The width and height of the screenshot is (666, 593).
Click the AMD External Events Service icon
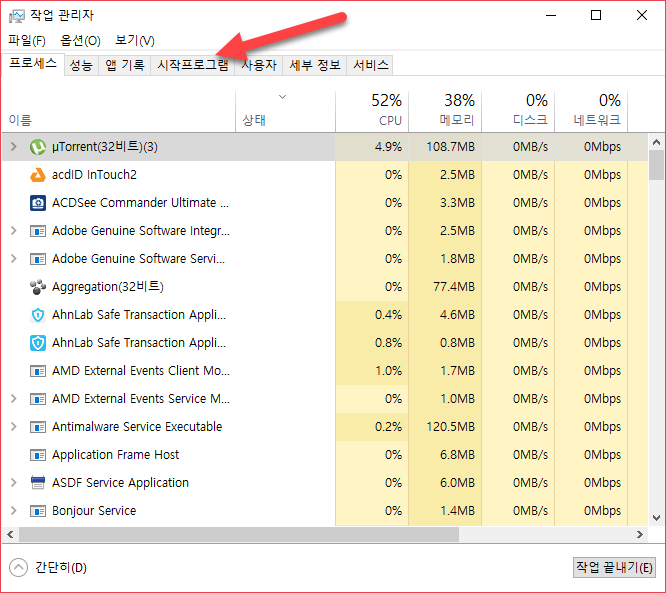coord(38,399)
